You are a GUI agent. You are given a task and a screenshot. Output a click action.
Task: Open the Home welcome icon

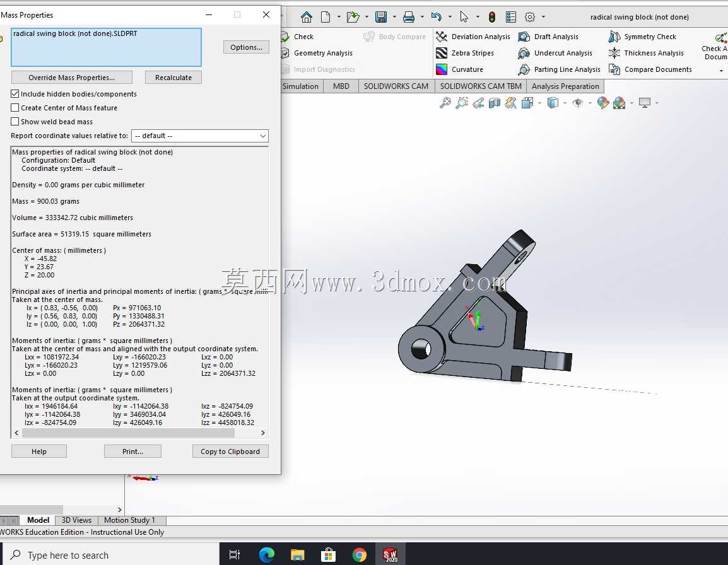click(307, 17)
